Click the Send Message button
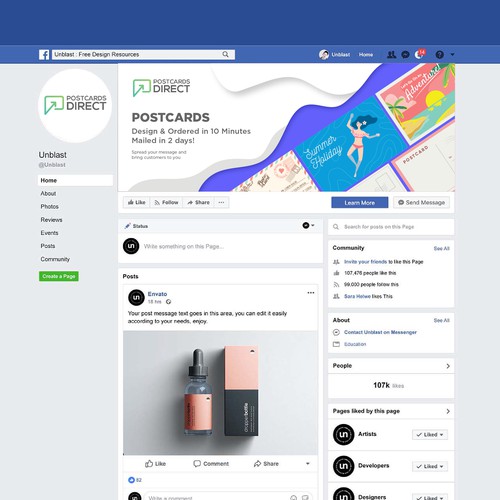Viewport: 500px width, 500px height. click(421, 203)
